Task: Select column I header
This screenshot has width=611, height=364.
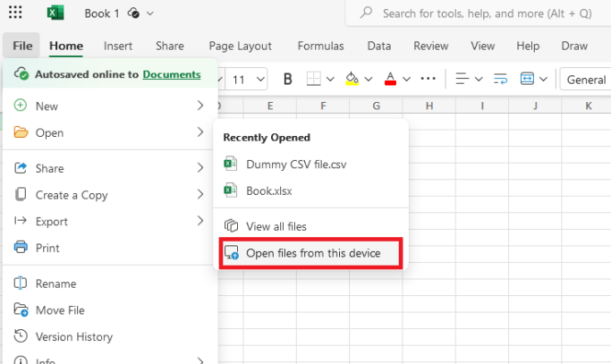Action: (482, 106)
